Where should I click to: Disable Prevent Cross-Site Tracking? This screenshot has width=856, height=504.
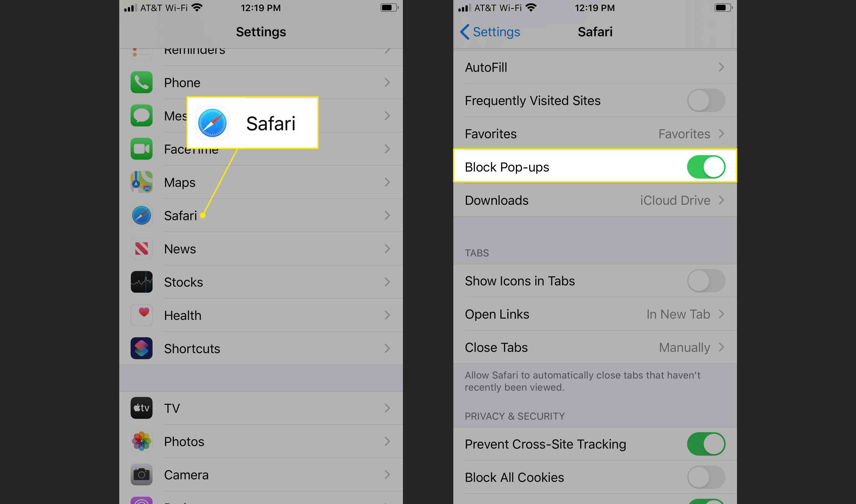pyautogui.click(x=708, y=444)
